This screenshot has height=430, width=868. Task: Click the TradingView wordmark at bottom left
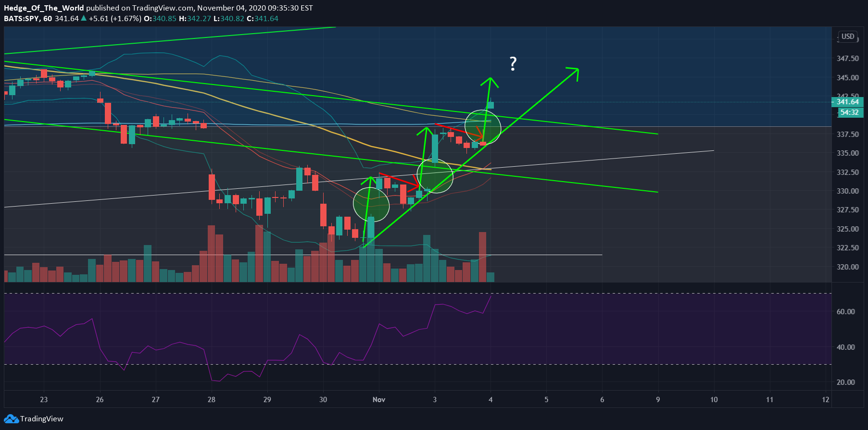42,419
